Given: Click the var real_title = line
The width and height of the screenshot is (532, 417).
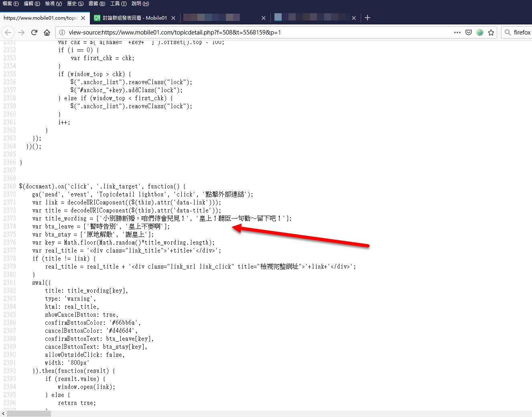Looking at the screenshot, I should pyautogui.click(x=126, y=251).
